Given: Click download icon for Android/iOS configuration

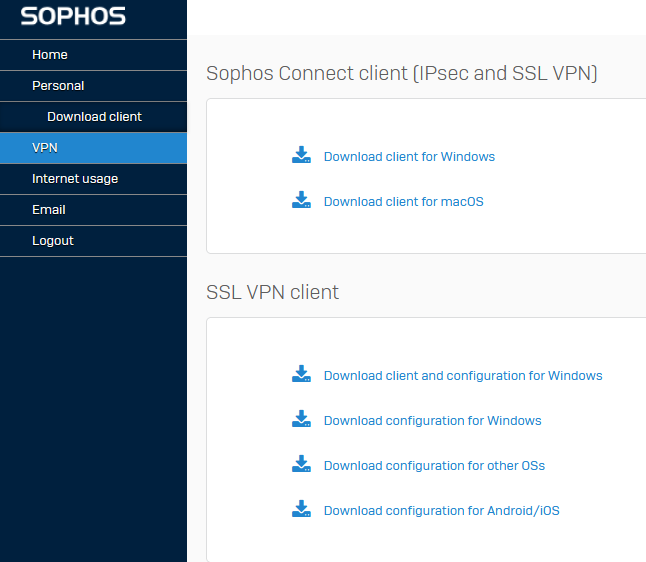Looking at the screenshot, I should (301, 508).
